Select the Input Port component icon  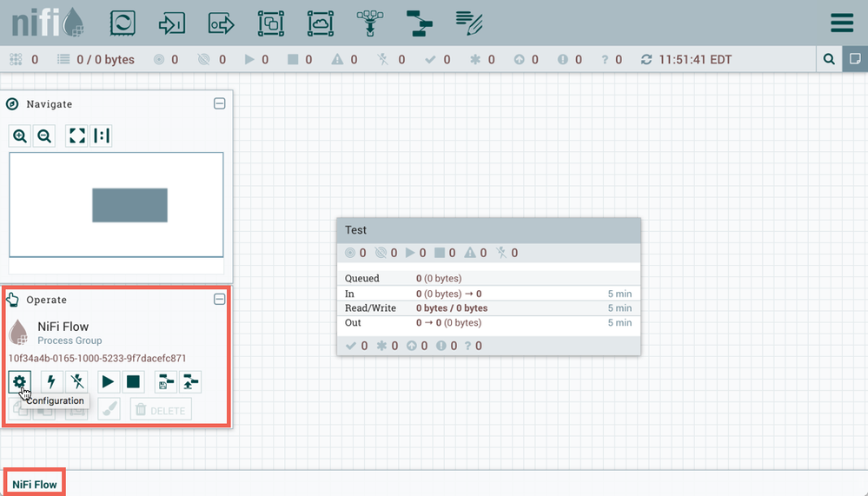[x=172, y=23]
